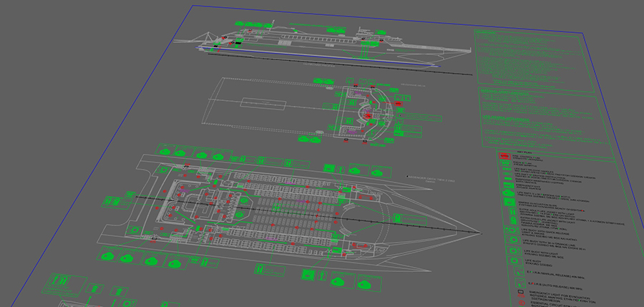This screenshot has width=644, height=307.
Task: Select the red fire control plan legend symbol
Action: [x=504, y=156]
